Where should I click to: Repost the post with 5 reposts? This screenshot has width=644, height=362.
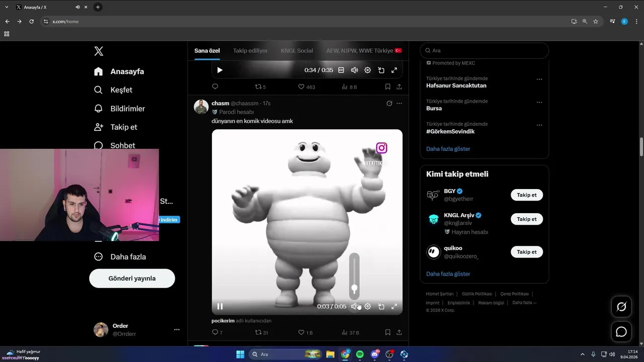[260, 86]
